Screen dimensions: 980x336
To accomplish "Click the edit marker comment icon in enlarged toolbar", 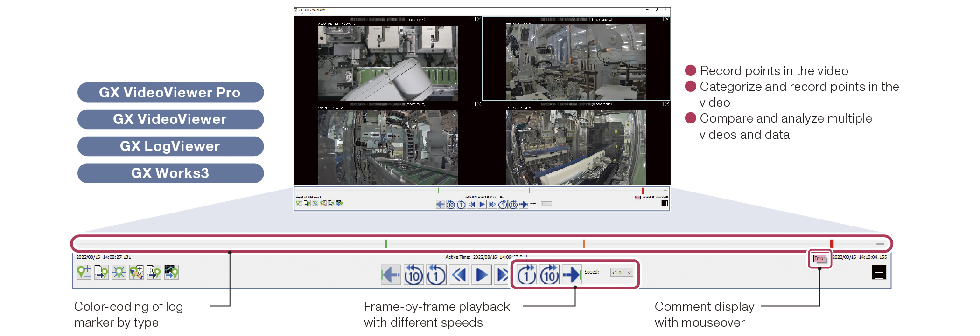I will (x=136, y=272).
